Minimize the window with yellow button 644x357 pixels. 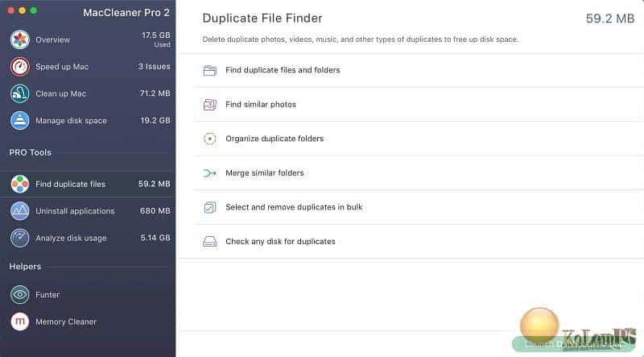(23, 11)
